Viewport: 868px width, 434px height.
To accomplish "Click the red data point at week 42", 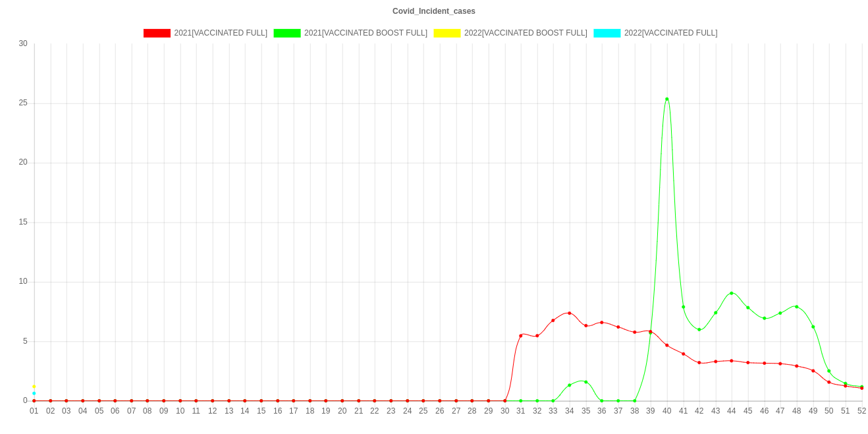I will coord(699,362).
